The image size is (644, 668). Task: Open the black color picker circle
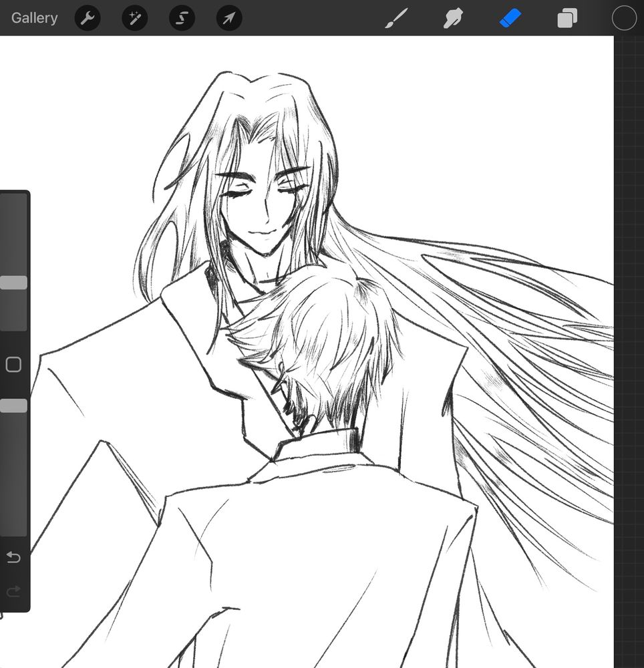624,18
